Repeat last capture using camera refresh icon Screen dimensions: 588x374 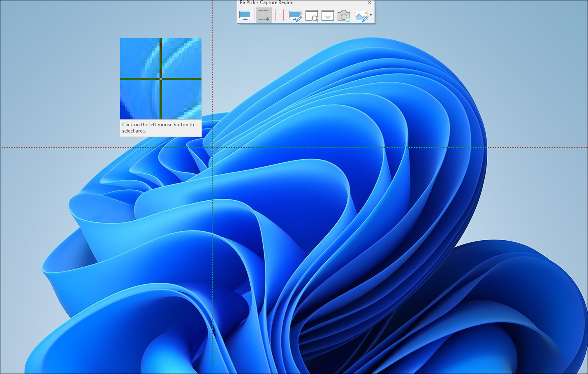click(344, 16)
